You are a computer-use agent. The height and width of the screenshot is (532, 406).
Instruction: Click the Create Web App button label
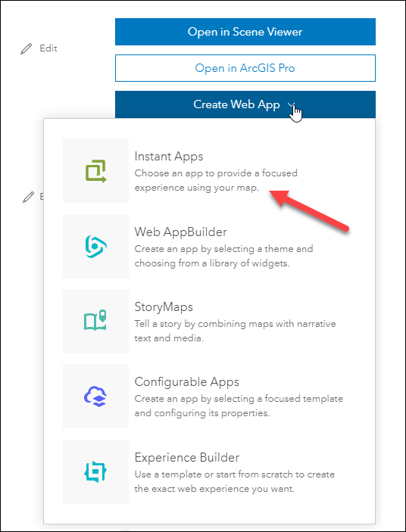tap(236, 104)
